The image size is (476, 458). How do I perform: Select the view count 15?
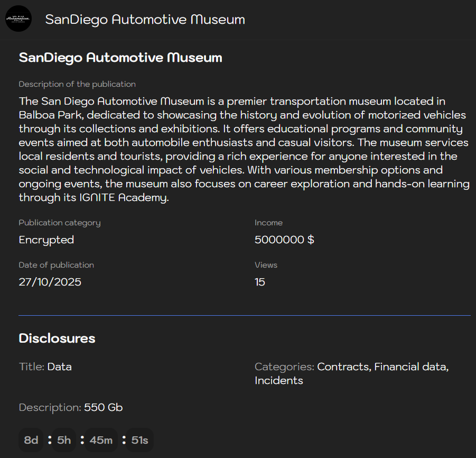[260, 282]
